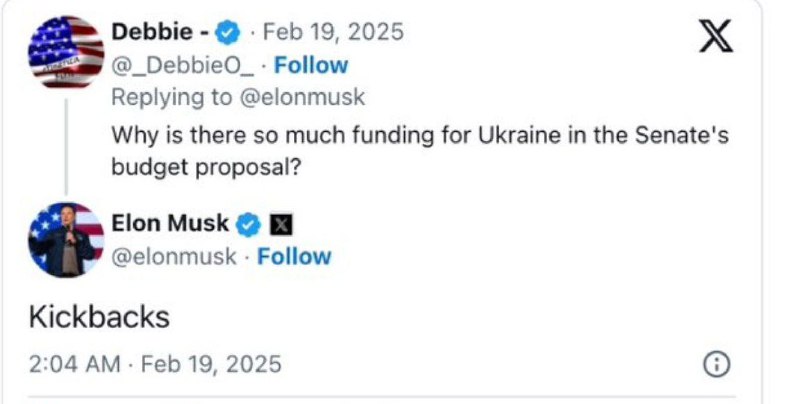
Task: Click the info icon beside the timestamp
Action: pyautogui.click(x=717, y=365)
